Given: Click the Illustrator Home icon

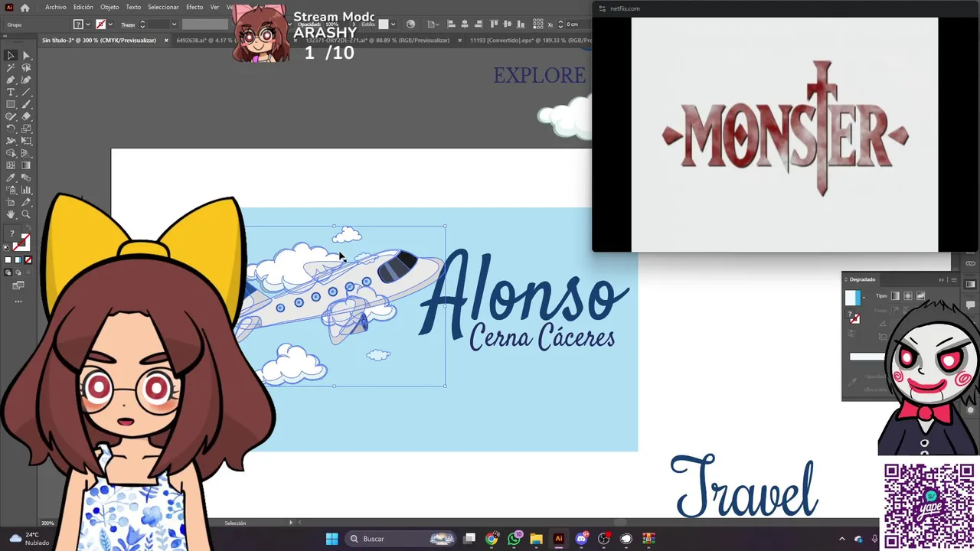Looking at the screenshot, I should tap(24, 8).
